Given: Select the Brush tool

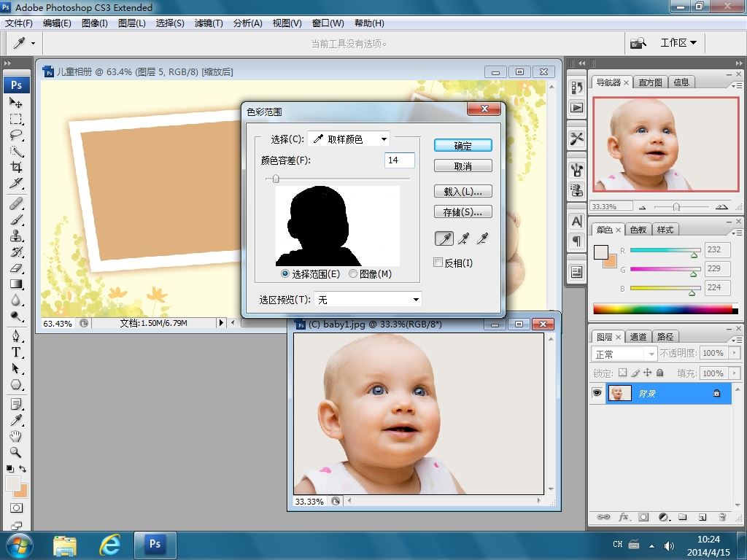Looking at the screenshot, I should [16, 219].
